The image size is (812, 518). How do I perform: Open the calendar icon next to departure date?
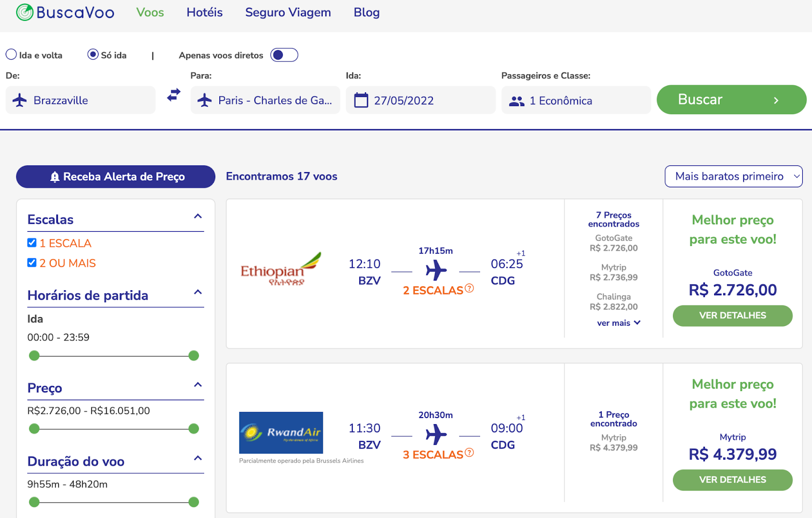(x=361, y=100)
